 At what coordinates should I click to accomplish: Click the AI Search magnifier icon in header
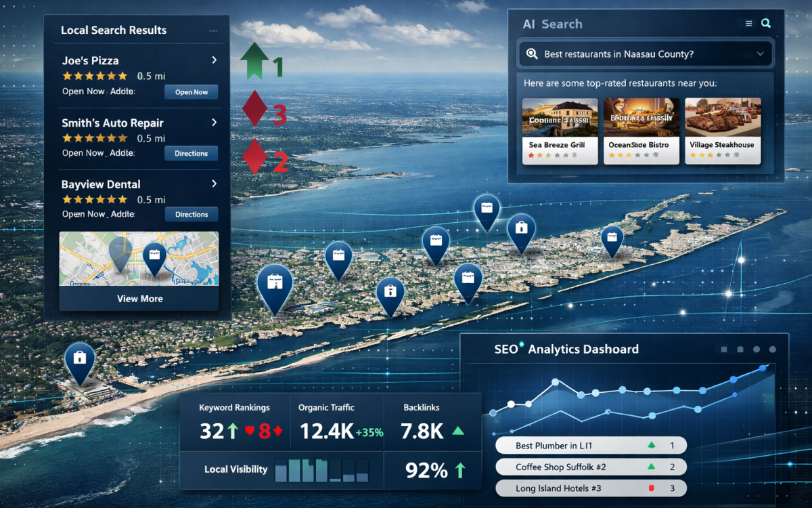point(766,23)
